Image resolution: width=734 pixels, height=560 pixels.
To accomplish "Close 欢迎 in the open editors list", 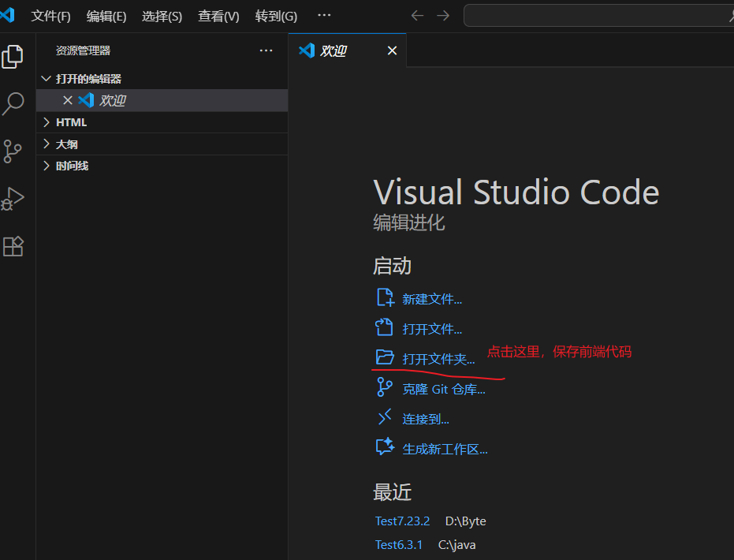I will [x=68, y=100].
